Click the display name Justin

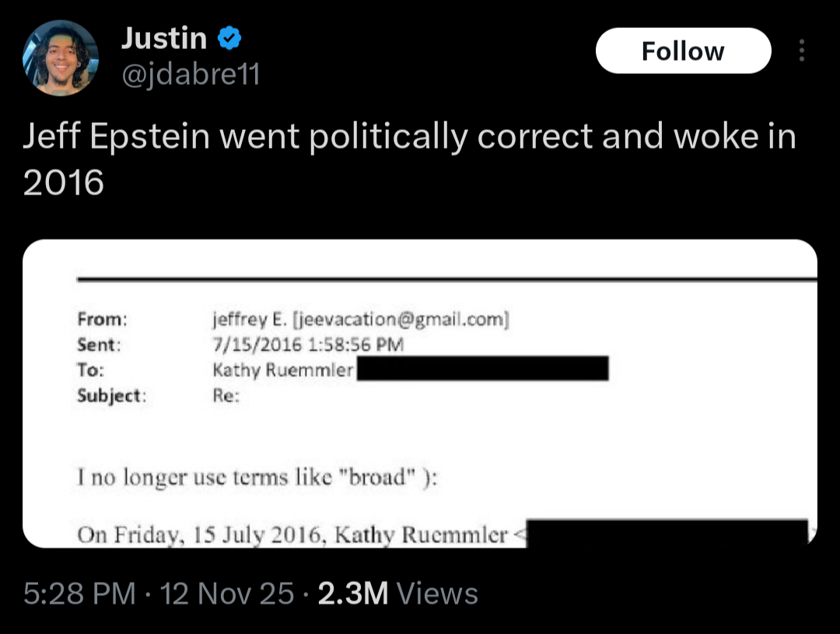click(x=164, y=38)
